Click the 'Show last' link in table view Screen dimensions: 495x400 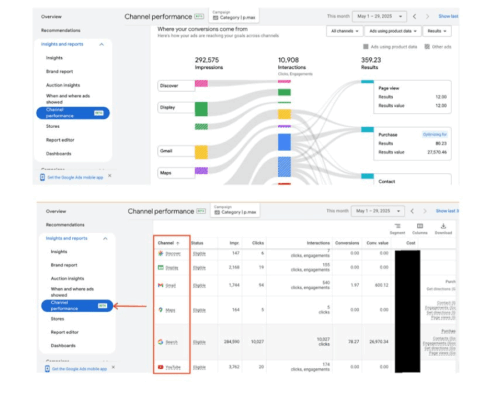click(x=447, y=211)
